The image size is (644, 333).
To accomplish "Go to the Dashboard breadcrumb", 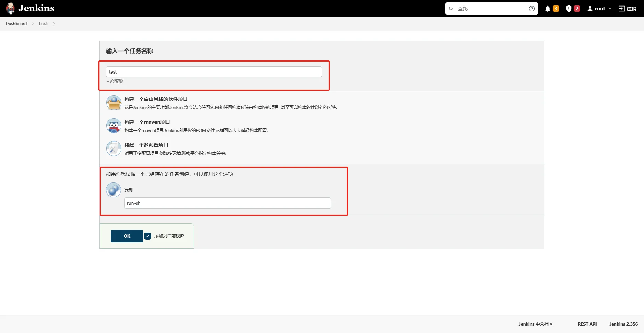I will [x=16, y=24].
